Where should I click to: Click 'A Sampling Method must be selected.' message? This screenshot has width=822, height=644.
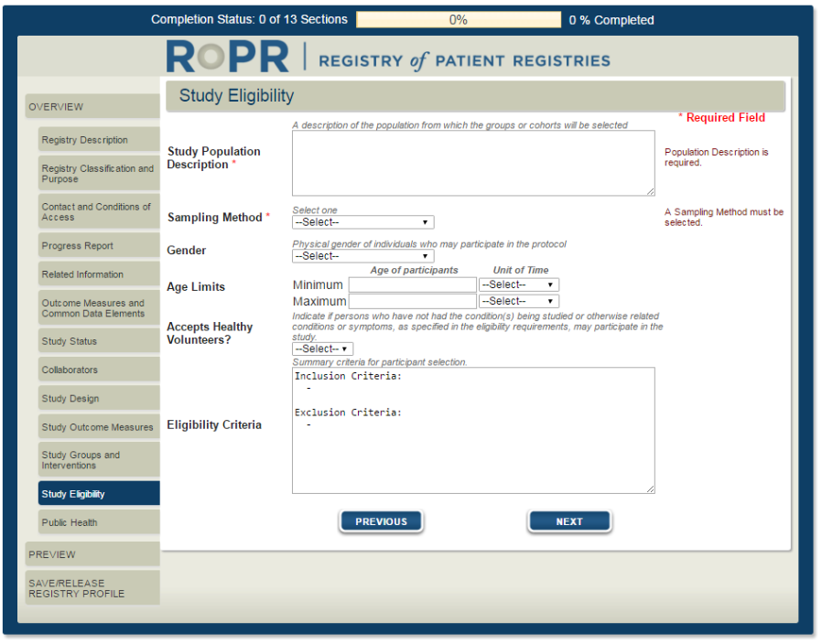(x=723, y=217)
